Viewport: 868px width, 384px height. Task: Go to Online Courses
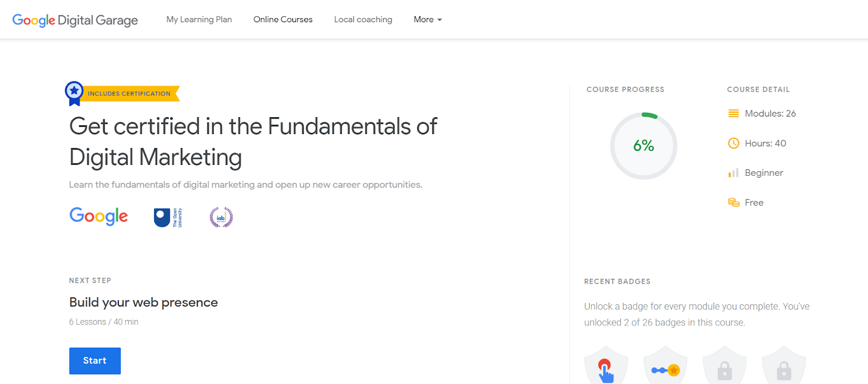pos(283,20)
